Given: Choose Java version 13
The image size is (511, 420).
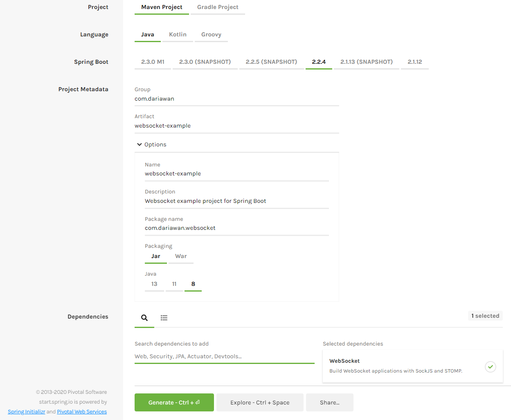Looking at the screenshot, I should tap(154, 284).
